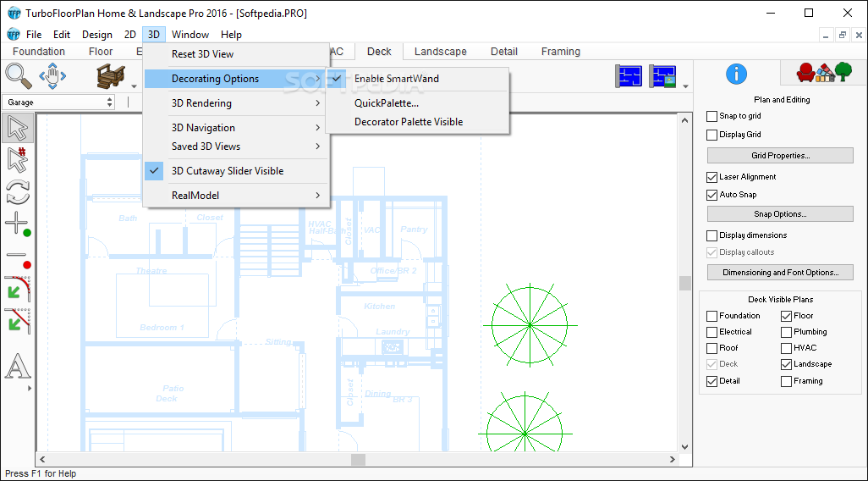Viewport: 868px width, 481px height.
Task: Expand the 3D Navigation submenu
Action: point(237,128)
